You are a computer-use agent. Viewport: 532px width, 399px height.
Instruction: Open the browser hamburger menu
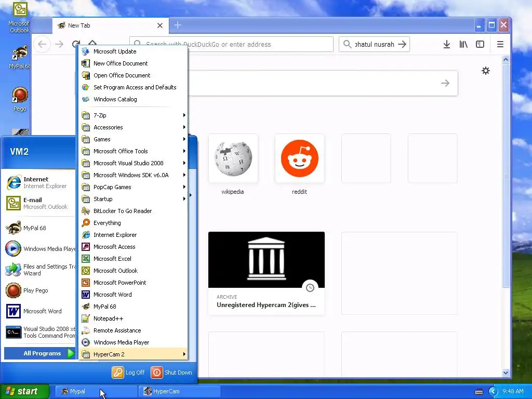tap(500, 44)
